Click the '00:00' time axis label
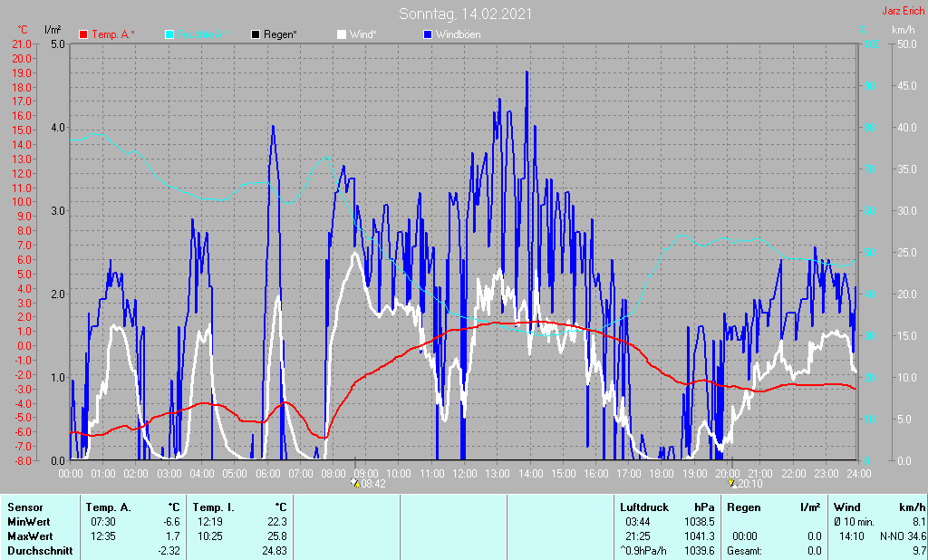Viewport: 928px width, 560px height. click(71, 474)
